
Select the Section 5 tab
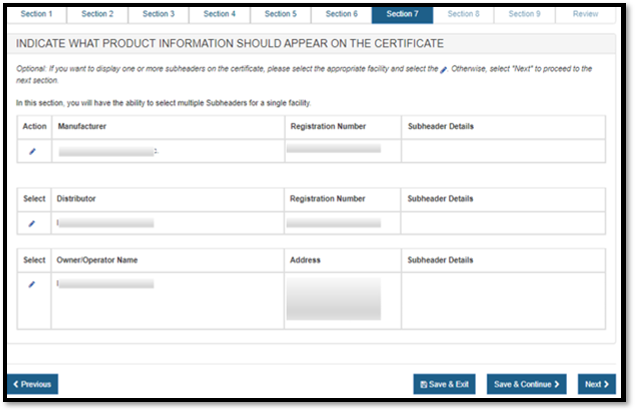(280, 14)
